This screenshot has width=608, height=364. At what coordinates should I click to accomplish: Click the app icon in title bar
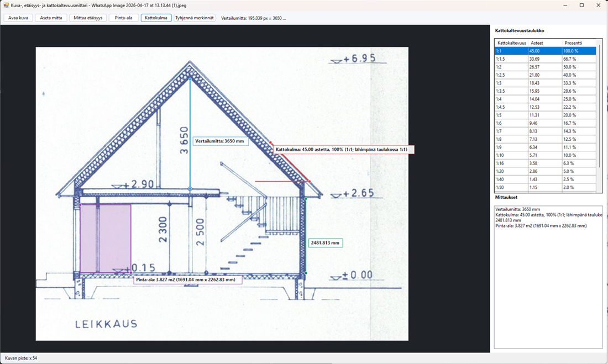coord(6,6)
